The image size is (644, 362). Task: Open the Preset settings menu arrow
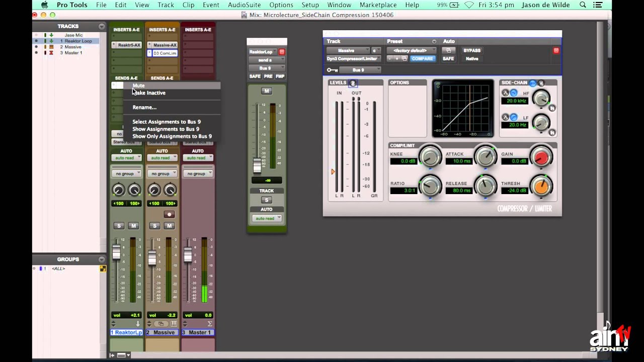(x=434, y=41)
